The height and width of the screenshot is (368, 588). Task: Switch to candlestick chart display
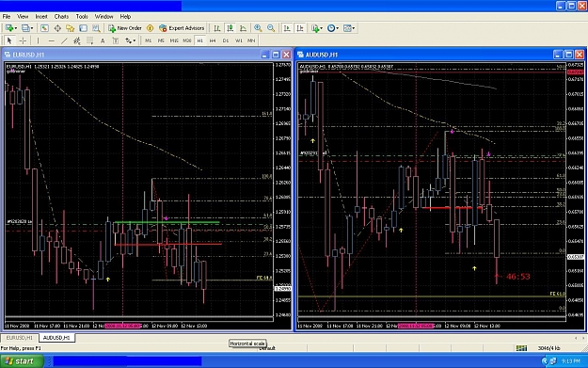(x=230, y=28)
